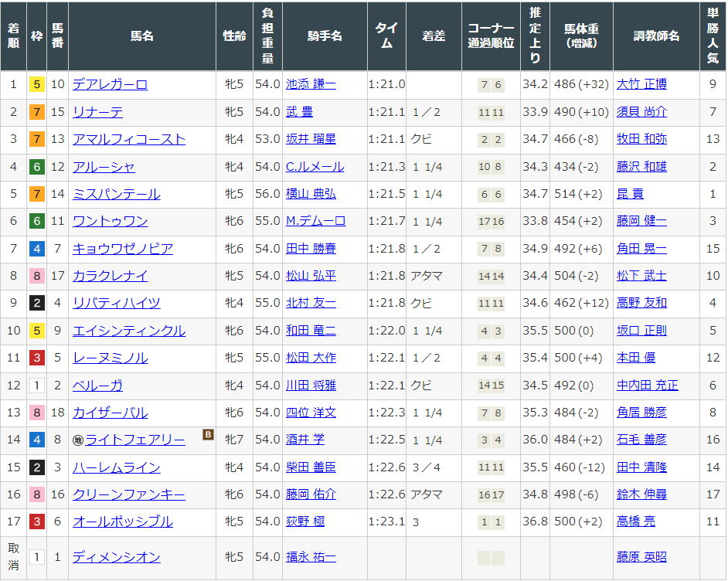Open horse page for リナーテ
Screen dimensions: 728x581
(x=97, y=112)
